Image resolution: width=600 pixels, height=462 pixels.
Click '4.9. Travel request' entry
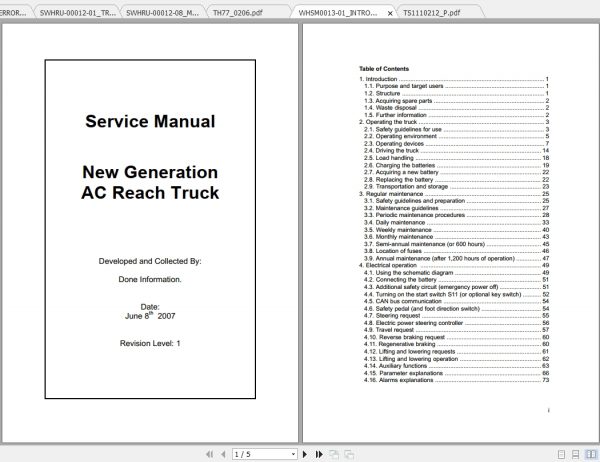point(457,330)
